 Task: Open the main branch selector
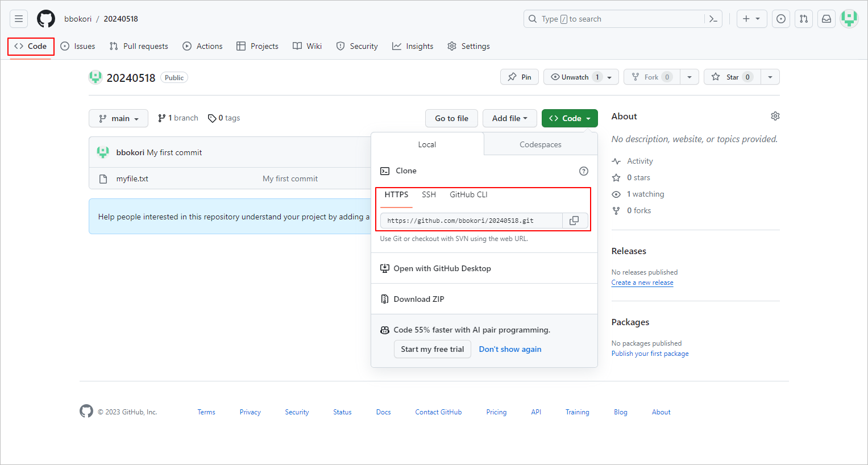point(118,118)
